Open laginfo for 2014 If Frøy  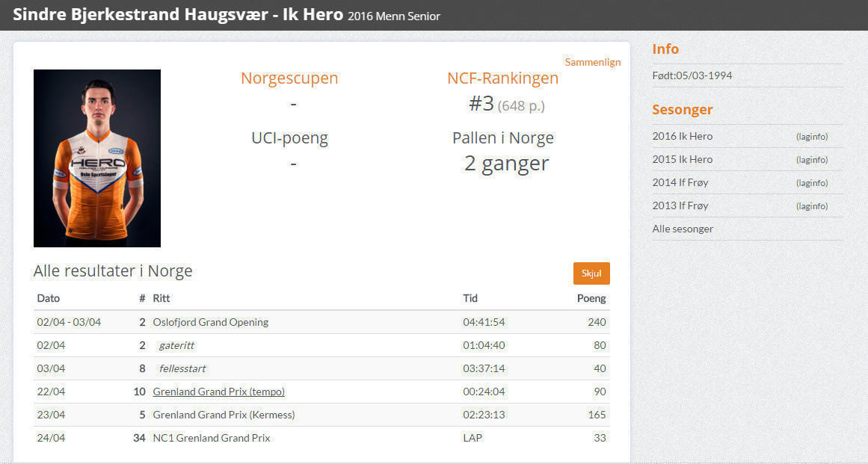click(x=811, y=183)
